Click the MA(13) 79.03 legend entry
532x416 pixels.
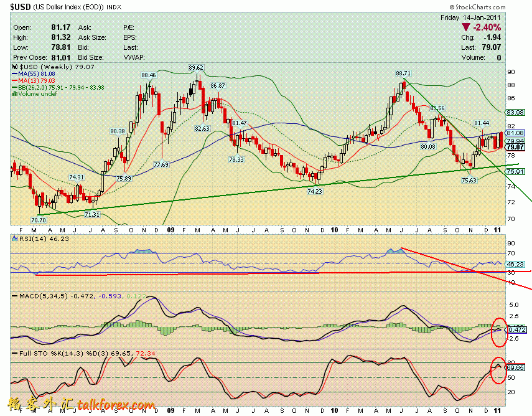coord(33,80)
